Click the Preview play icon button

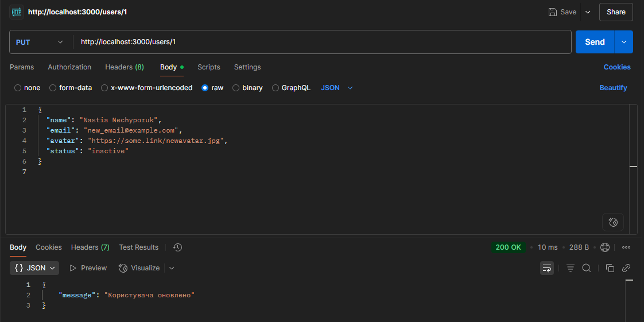(x=88, y=268)
